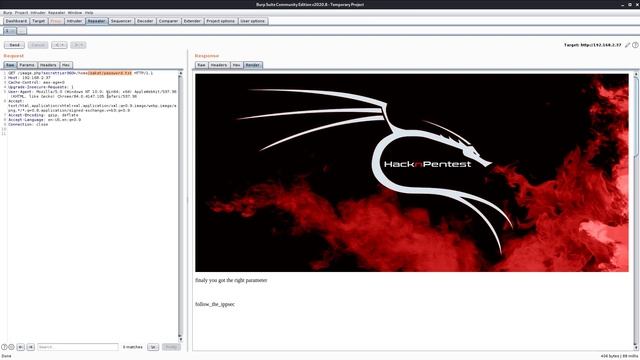
Task: Switch to the Decoder tab
Action: click(x=145, y=21)
